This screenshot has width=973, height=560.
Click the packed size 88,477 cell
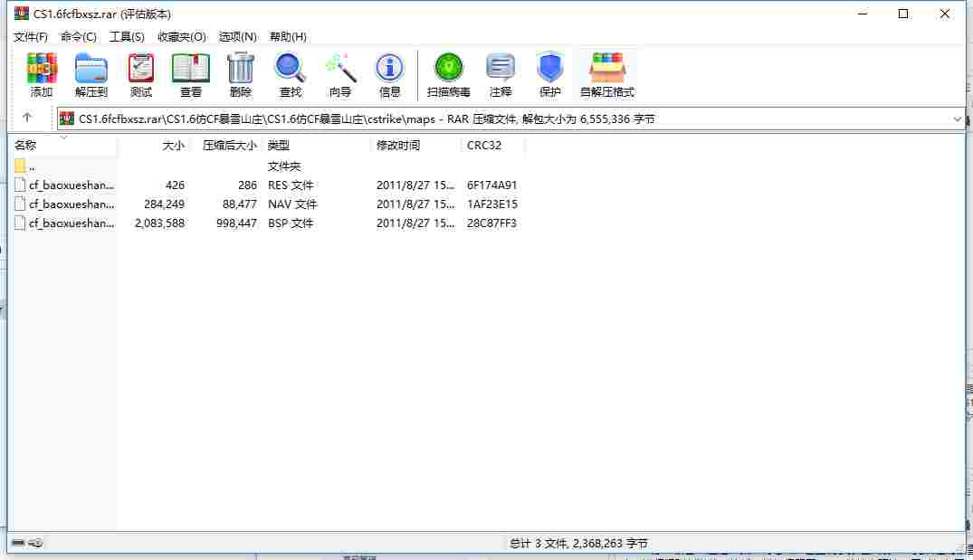240,204
